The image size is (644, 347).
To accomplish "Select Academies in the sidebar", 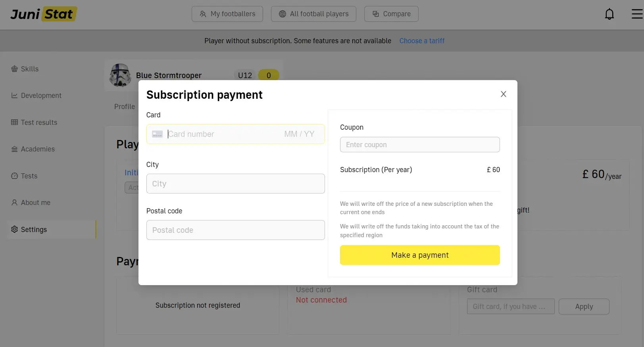I will coord(38,149).
